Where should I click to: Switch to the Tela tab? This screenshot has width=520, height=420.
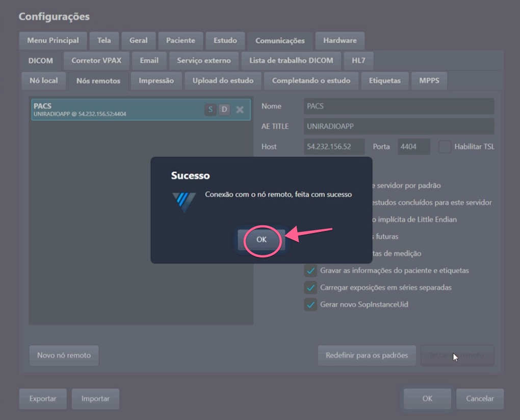pyautogui.click(x=104, y=40)
